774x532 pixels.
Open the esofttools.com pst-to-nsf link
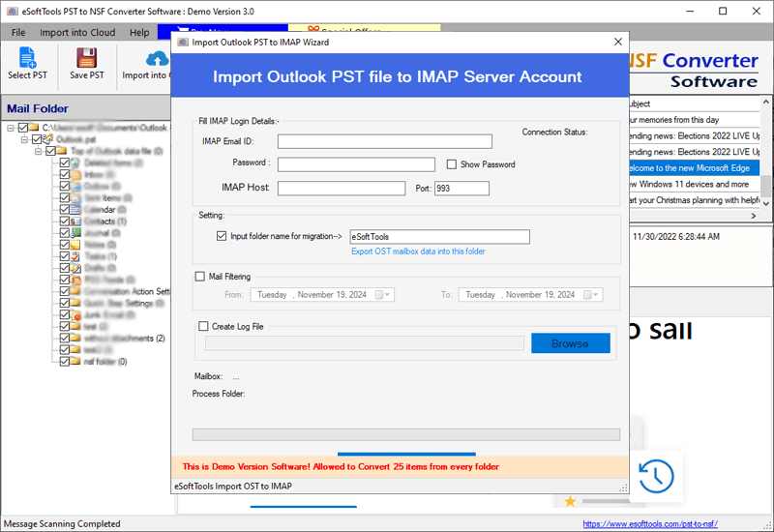coord(650,523)
